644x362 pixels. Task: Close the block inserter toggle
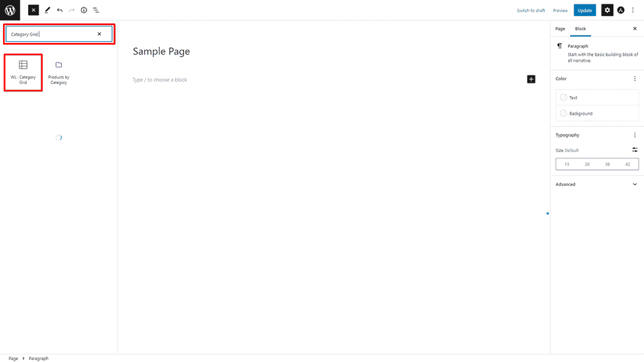(34, 10)
